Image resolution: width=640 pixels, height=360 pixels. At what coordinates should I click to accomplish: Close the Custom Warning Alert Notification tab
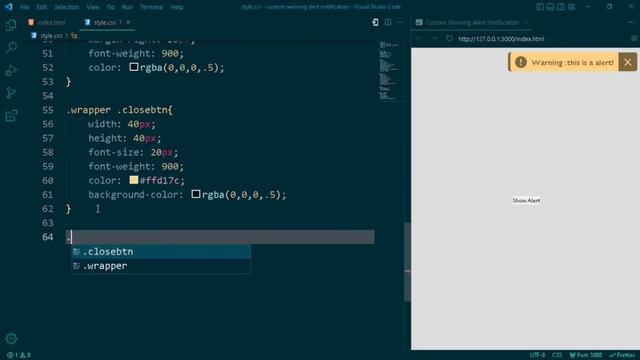click(x=525, y=22)
